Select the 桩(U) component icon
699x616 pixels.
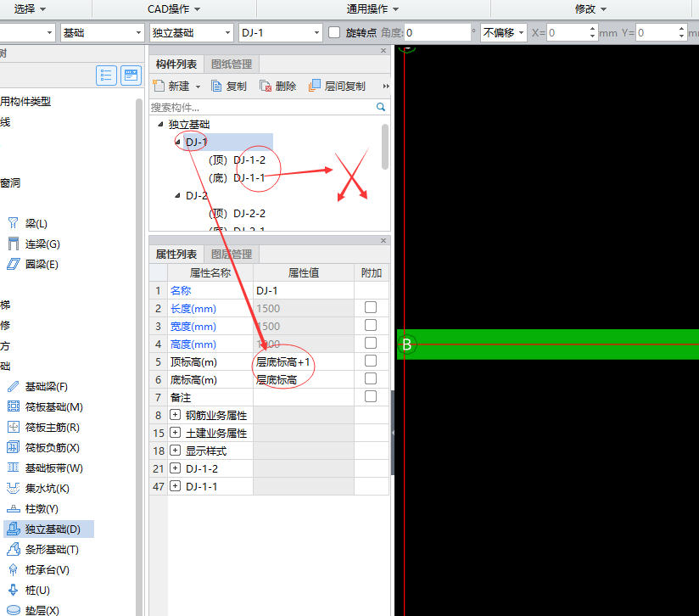click(14, 591)
